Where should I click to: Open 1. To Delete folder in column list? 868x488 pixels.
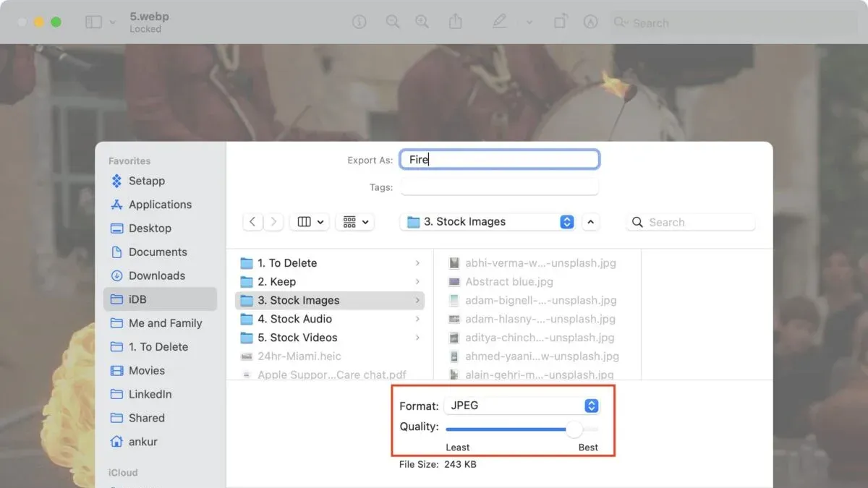[330, 263]
